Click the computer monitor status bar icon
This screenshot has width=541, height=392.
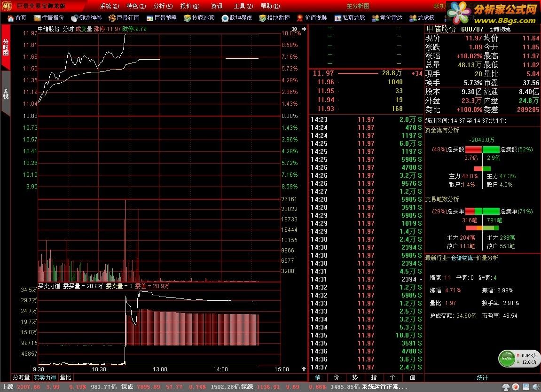(525, 387)
